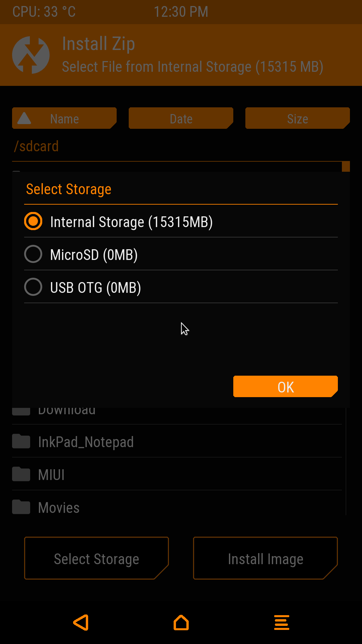Select MicroSD (0MB) radio option

tap(33, 254)
